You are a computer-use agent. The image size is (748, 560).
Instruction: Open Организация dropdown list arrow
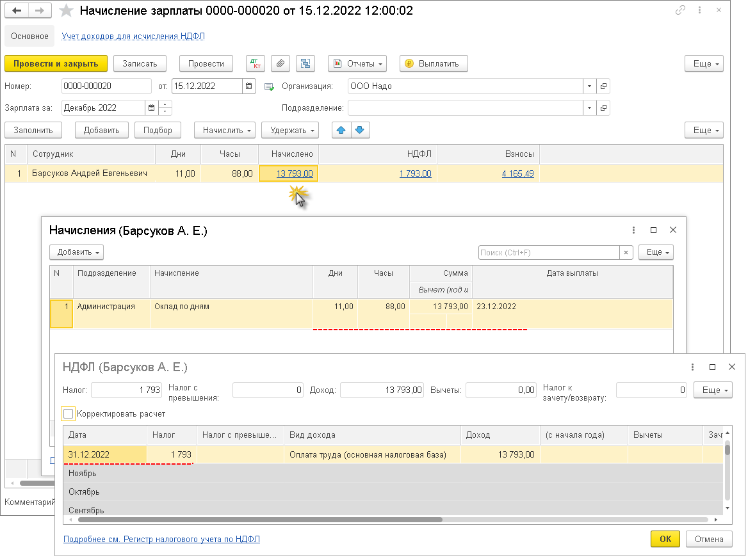pyautogui.click(x=590, y=86)
